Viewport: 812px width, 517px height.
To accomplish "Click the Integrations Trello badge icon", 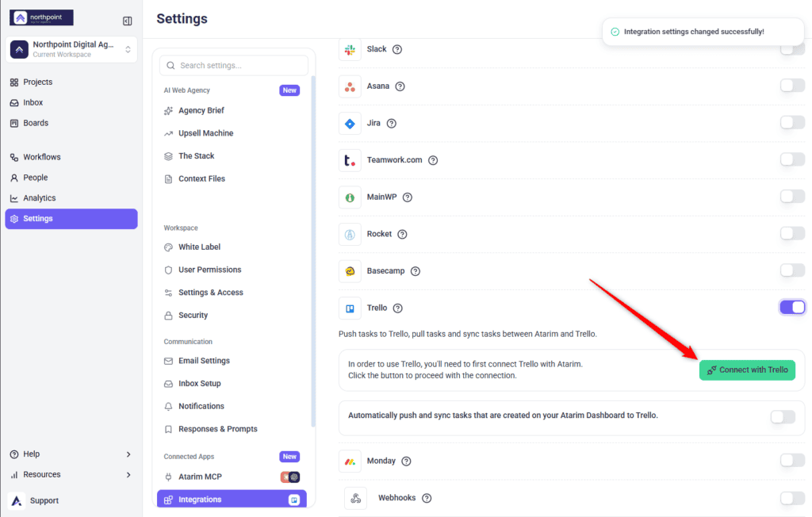I will (x=294, y=500).
